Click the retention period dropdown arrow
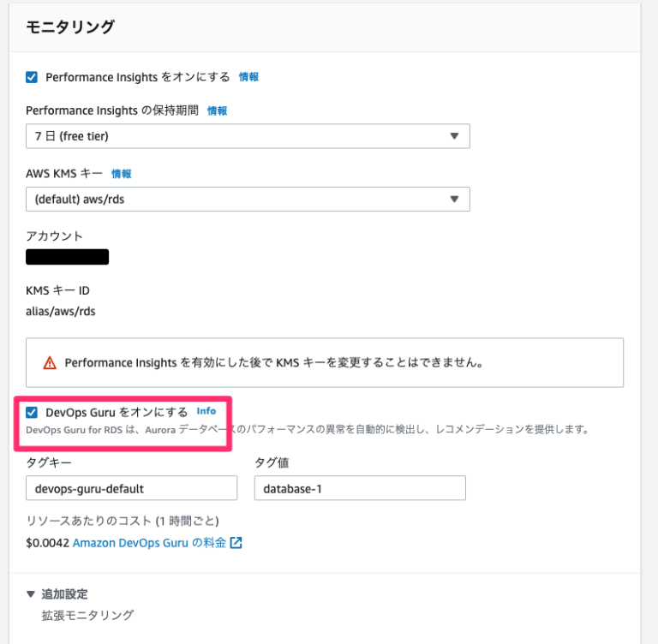Viewport: 658px width, 644px height. click(454, 136)
